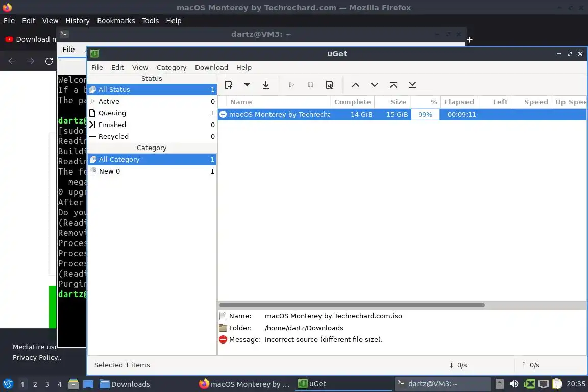Switch to workspace 2 in taskbar
The image size is (588, 392).
[35, 384]
